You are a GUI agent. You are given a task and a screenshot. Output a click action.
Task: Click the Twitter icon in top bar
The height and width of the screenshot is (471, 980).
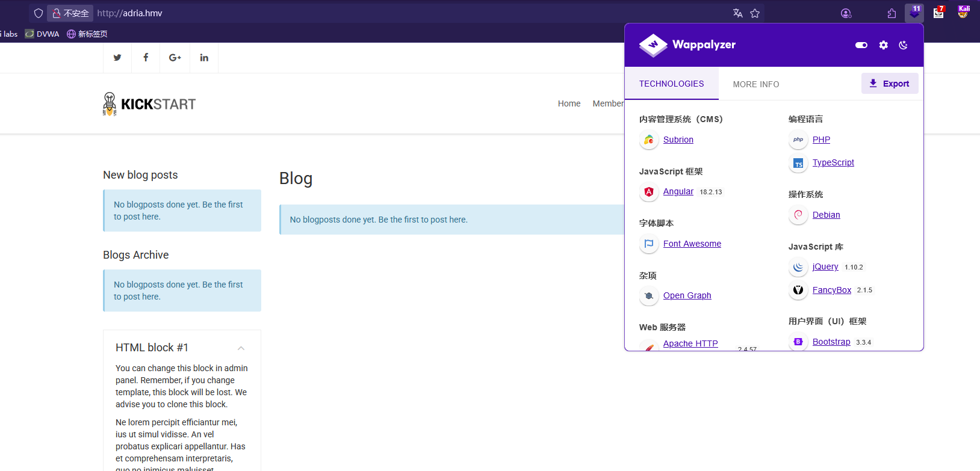[117, 58]
